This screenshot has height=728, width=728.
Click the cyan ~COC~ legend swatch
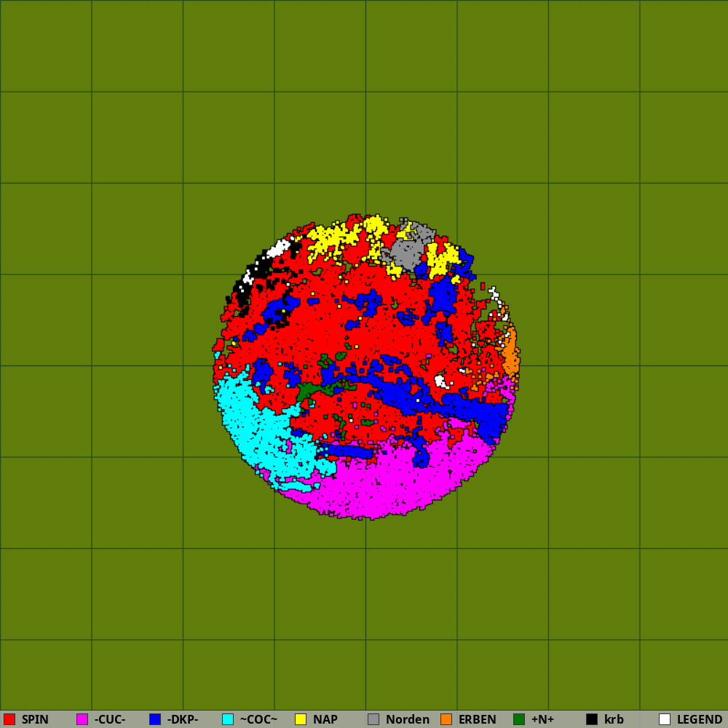click(228, 719)
